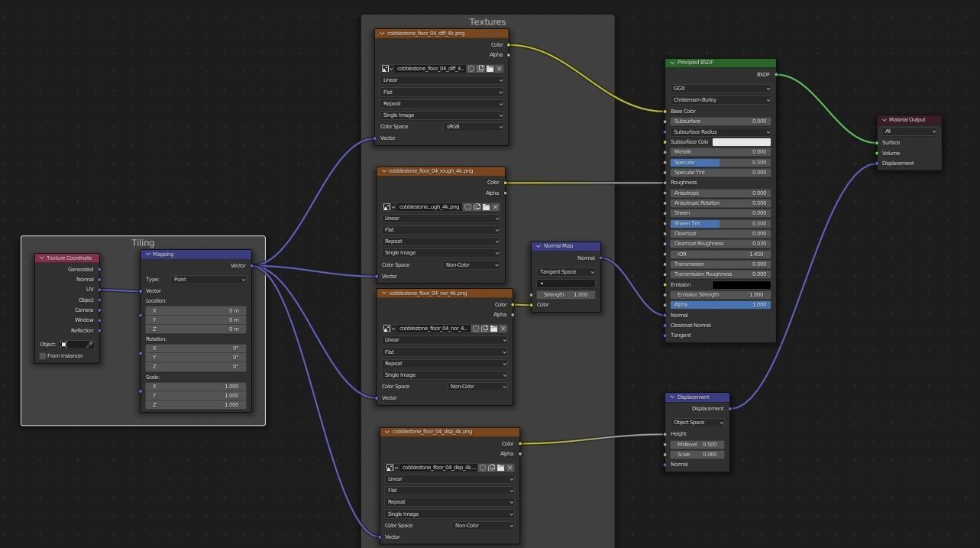This screenshot has width=980, height=548.
Task: Unlink the displacement image with X icon
Action: click(509, 468)
